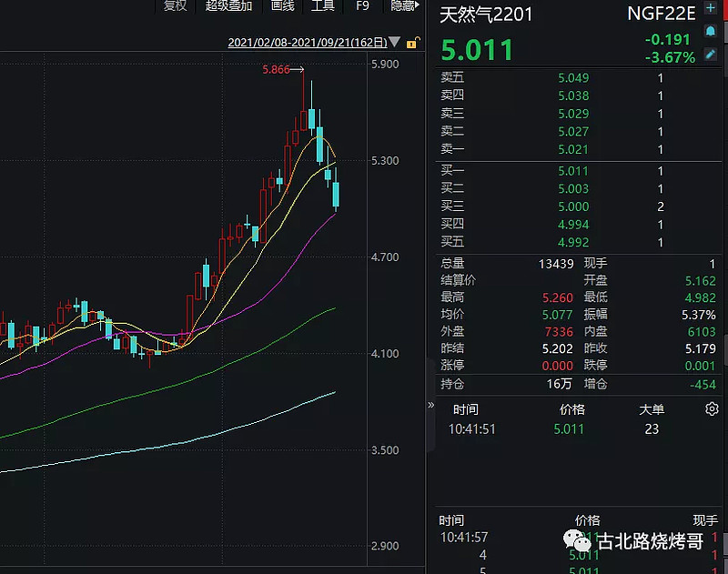
Task: Click the 5.866 peak price label
Action: click(x=276, y=70)
